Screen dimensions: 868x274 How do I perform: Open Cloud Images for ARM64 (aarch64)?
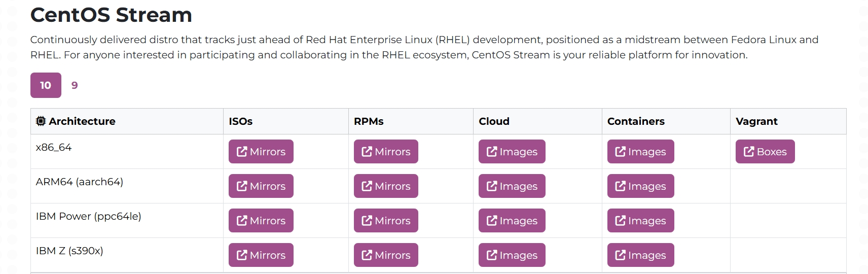[512, 186]
